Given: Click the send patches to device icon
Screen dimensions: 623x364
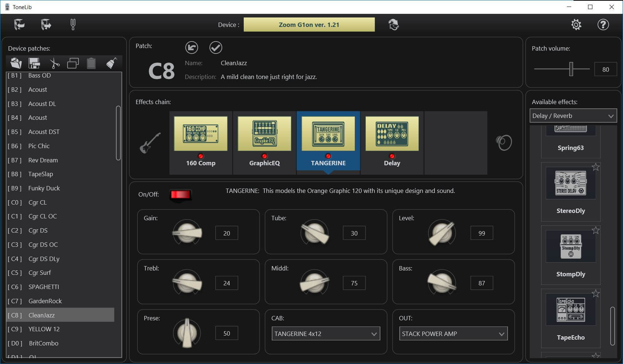Looking at the screenshot, I should 46,24.
